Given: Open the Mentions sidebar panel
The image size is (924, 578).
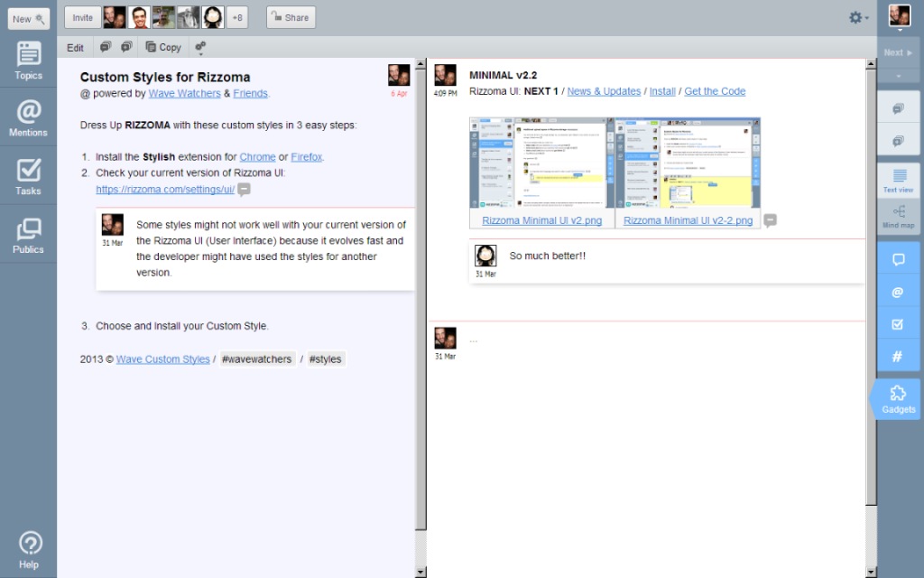Looking at the screenshot, I should 28,118.
